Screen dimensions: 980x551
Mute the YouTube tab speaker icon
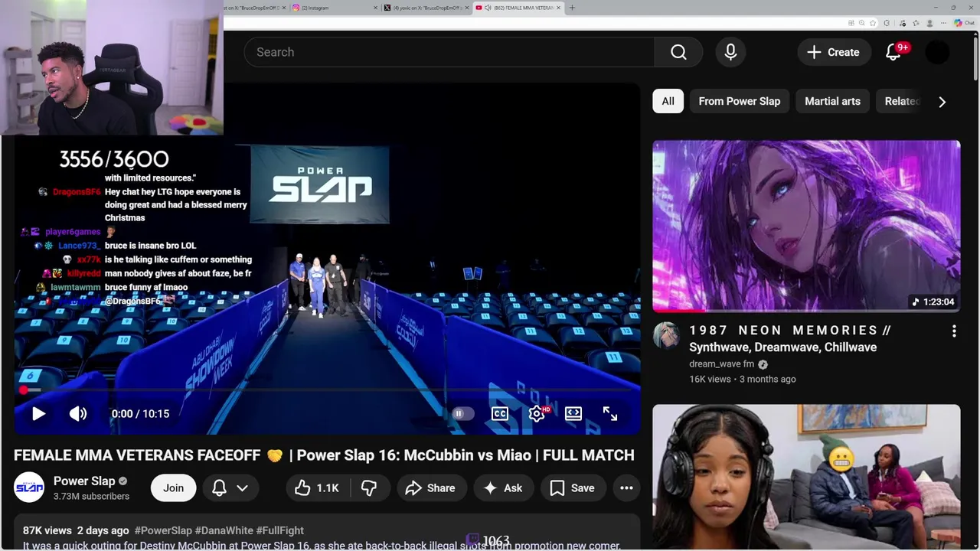pos(488,8)
